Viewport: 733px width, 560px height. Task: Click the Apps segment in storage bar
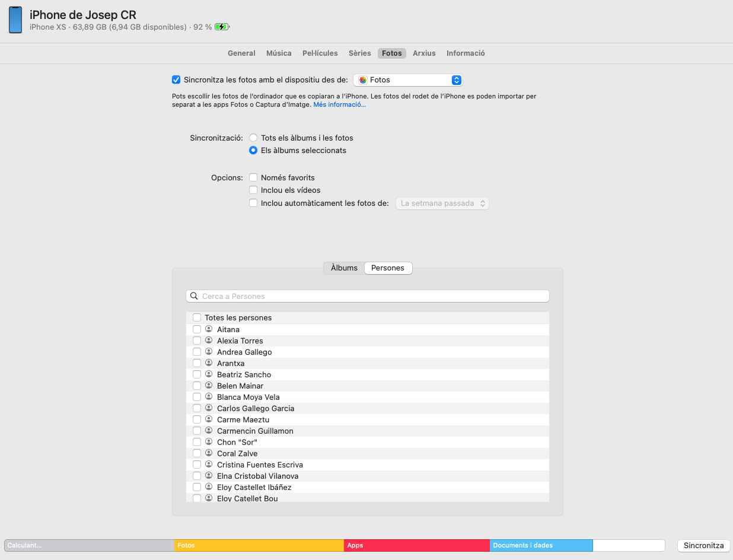coord(417,546)
